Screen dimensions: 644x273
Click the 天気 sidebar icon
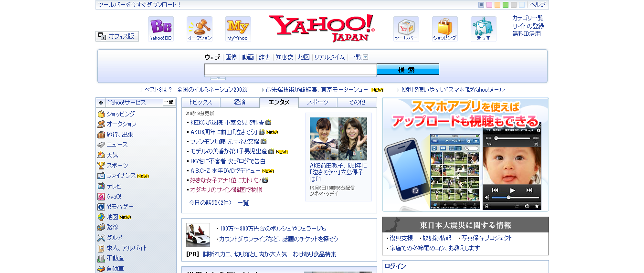(x=101, y=155)
